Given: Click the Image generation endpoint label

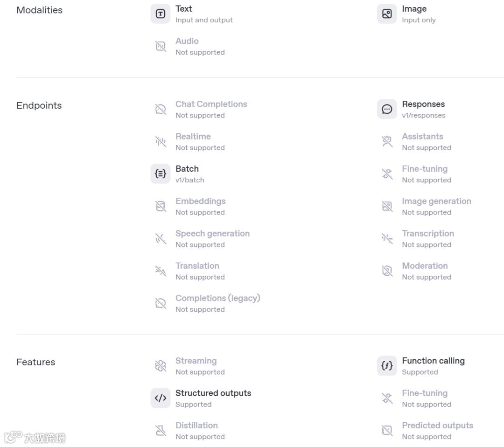Looking at the screenshot, I should pyautogui.click(x=436, y=201).
